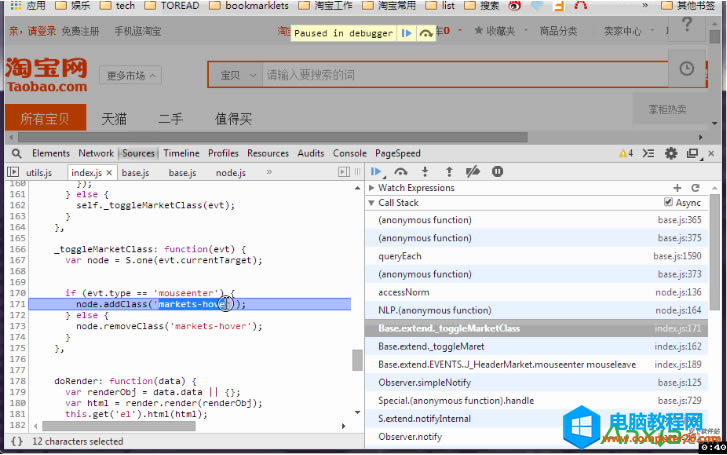Expand the Watch Expressions section
This screenshot has height=455, width=727.
click(x=372, y=188)
